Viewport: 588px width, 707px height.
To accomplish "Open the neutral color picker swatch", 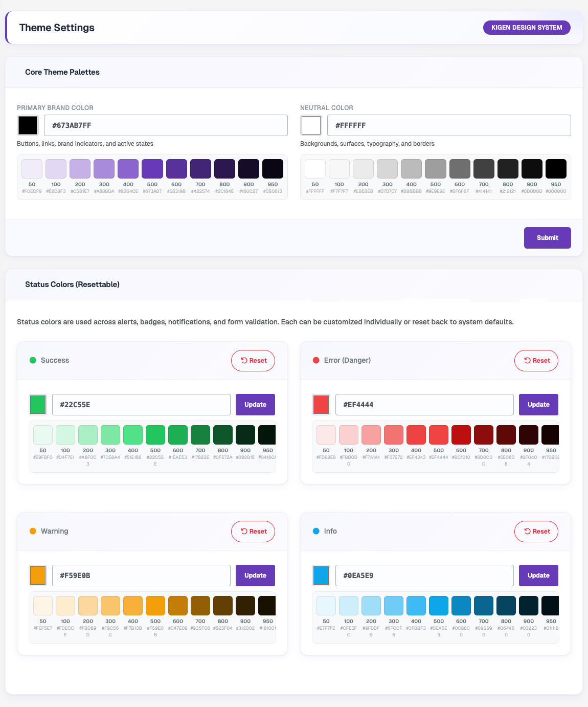I will coord(311,125).
